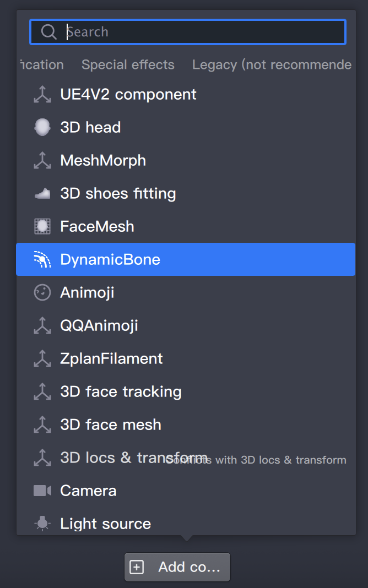Click the Light source bulb icon
The width and height of the screenshot is (368, 588).
click(x=42, y=524)
